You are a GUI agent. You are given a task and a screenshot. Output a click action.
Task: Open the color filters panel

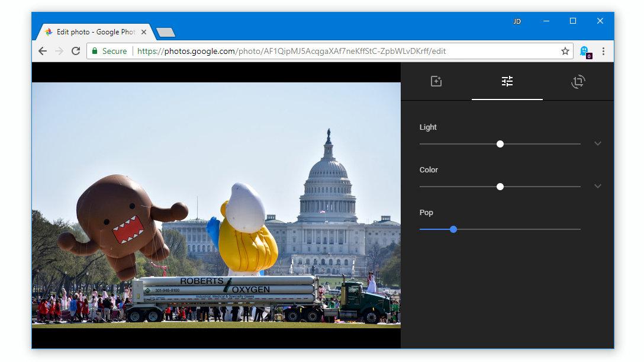(x=436, y=82)
